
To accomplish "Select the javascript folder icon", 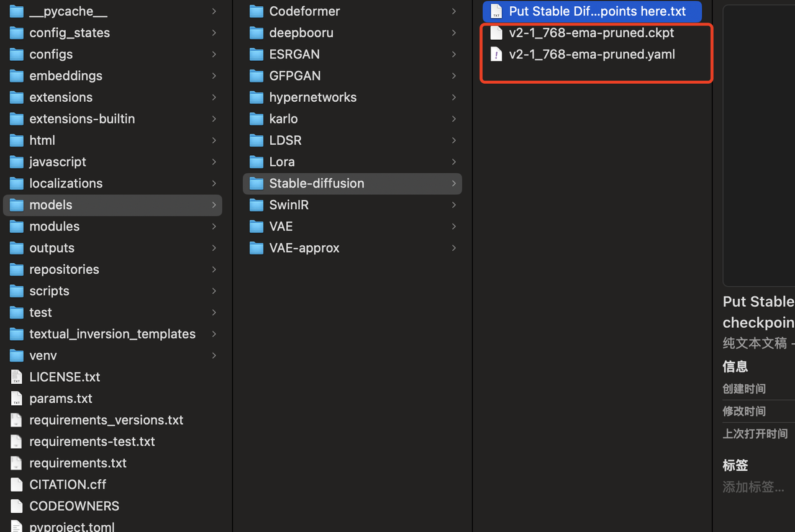I will coord(17,162).
